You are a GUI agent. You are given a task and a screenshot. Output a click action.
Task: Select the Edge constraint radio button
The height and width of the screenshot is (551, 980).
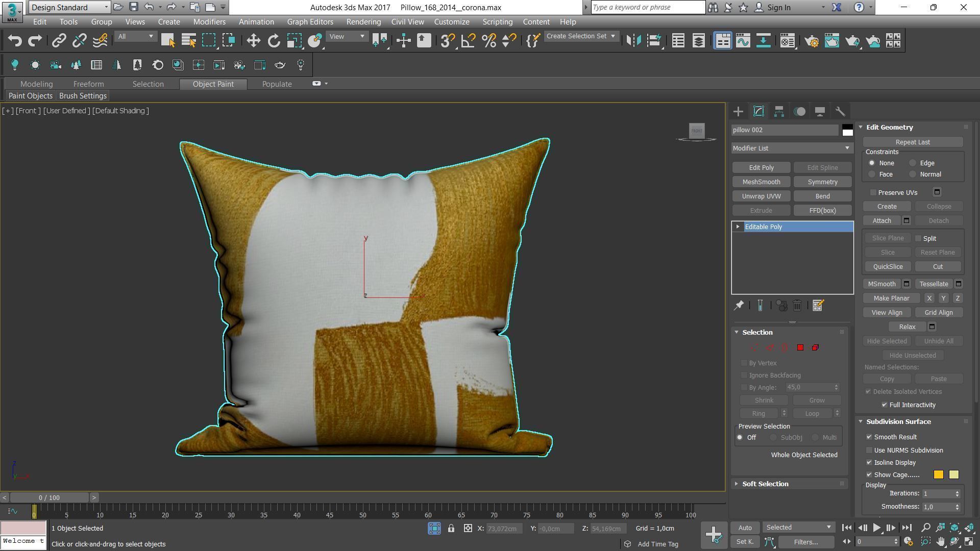coord(913,163)
